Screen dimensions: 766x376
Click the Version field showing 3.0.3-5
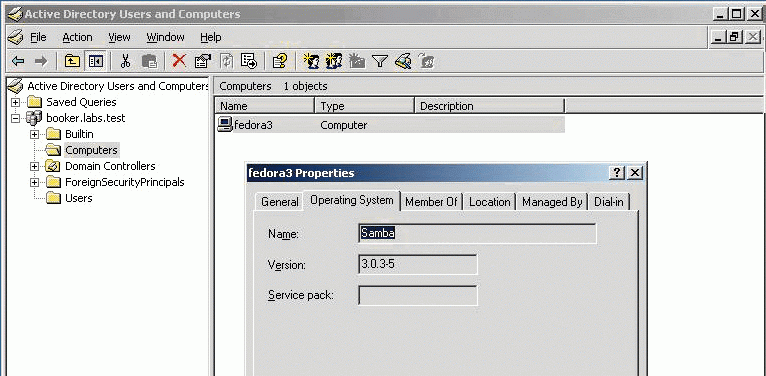(x=418, y=265)
